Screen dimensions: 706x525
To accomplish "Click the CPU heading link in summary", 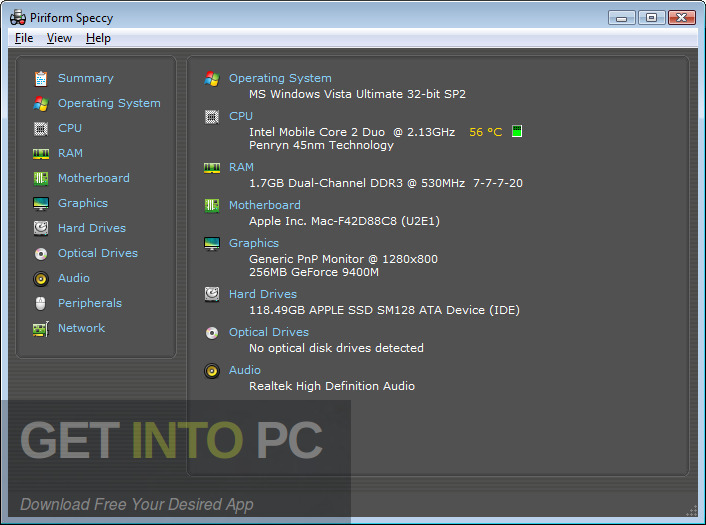I will point(241,116).
